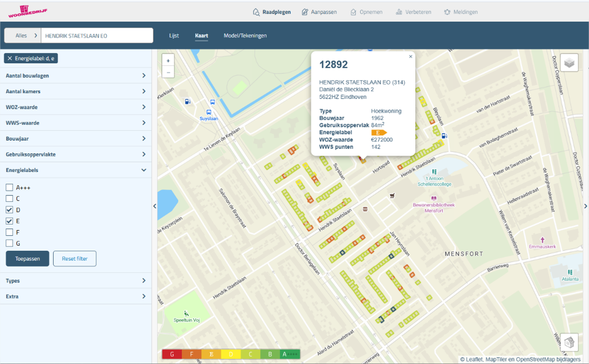Remove the Energielabel d, e filter chip
Screen dimensions: 589x364
tap(10, 59)
